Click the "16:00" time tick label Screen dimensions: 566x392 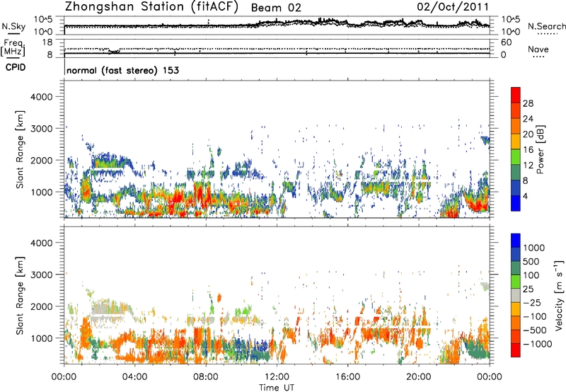tap(347, 377)
